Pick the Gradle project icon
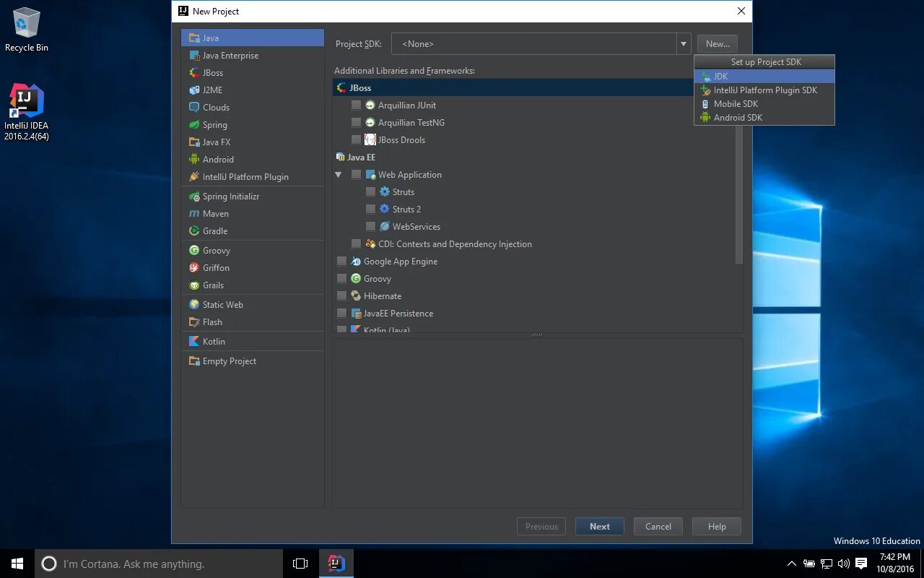 pos(194,231)
